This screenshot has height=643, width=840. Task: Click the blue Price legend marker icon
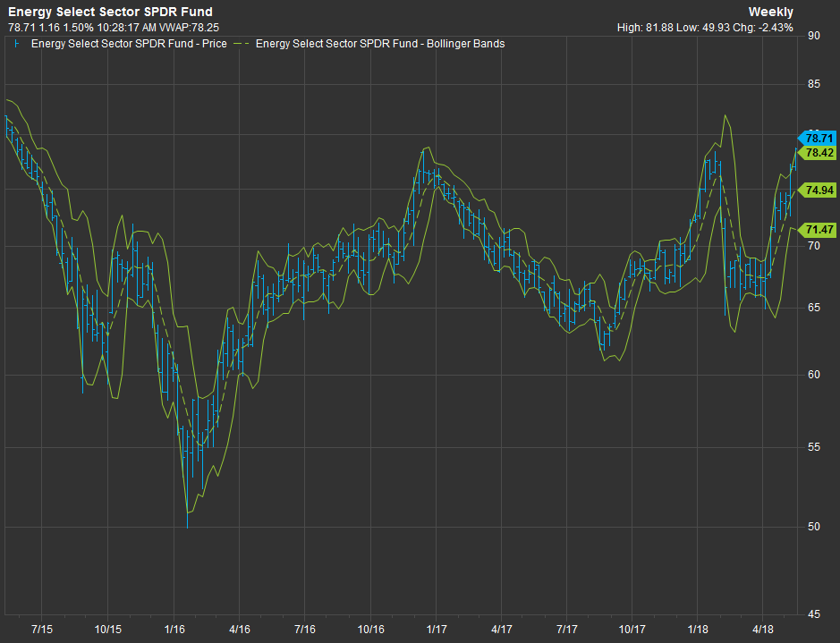(16, 44)
